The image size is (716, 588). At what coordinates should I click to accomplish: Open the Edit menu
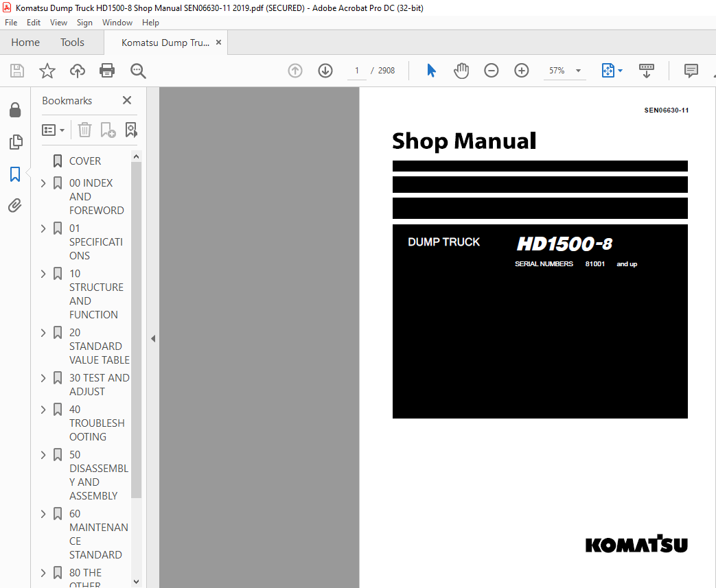34,23
